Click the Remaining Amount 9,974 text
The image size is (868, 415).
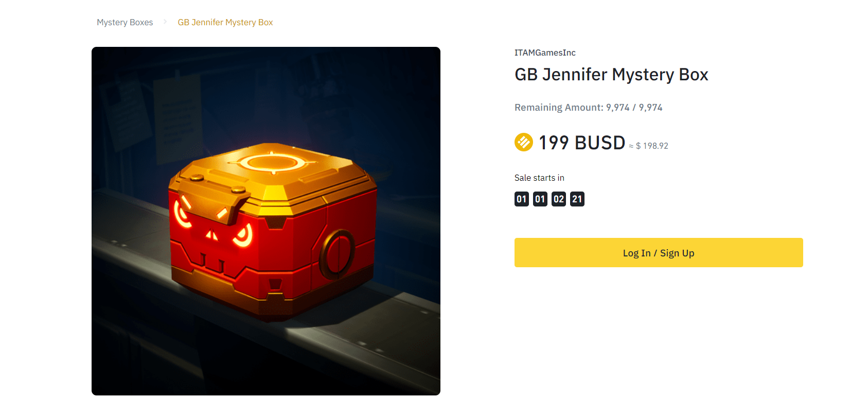[589, 107]
